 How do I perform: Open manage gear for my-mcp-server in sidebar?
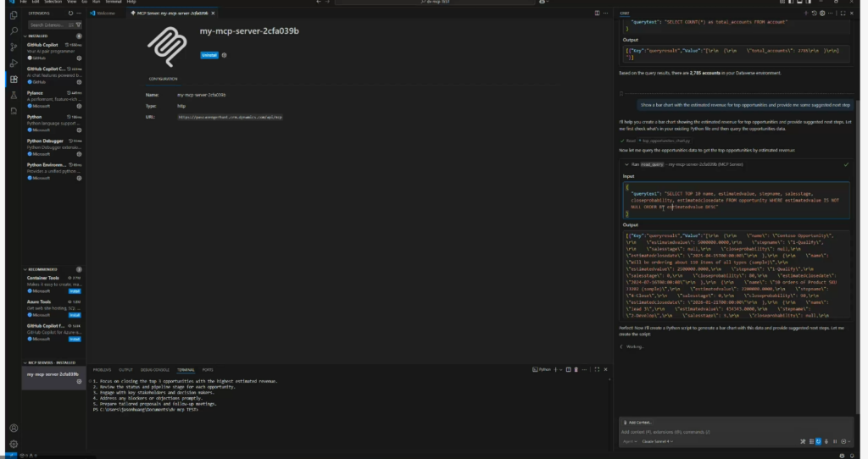79,382
